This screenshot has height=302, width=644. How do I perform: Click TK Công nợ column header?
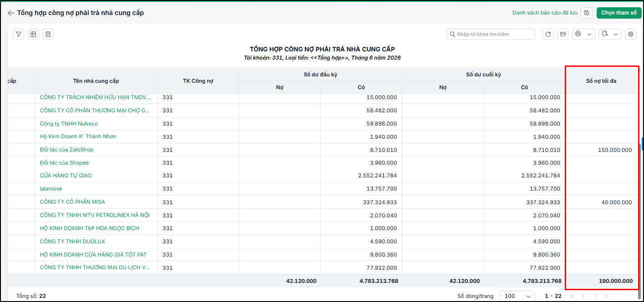(198, 81)
